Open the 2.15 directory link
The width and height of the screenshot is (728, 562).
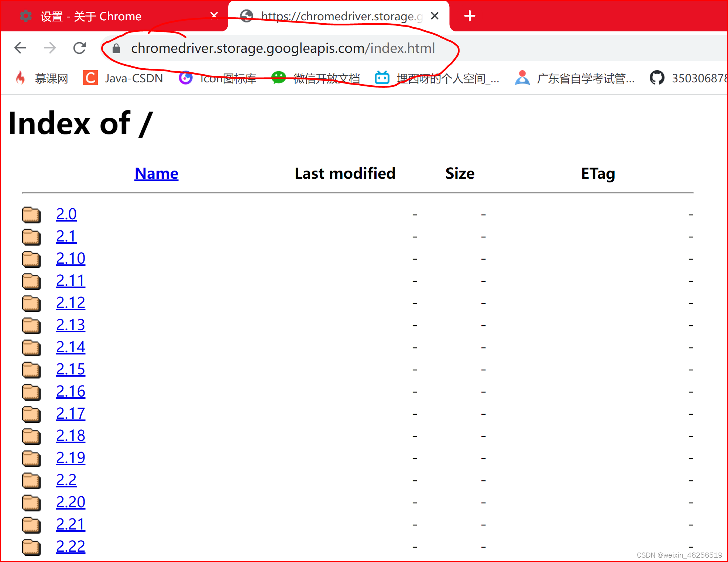[x=71, y=369]
